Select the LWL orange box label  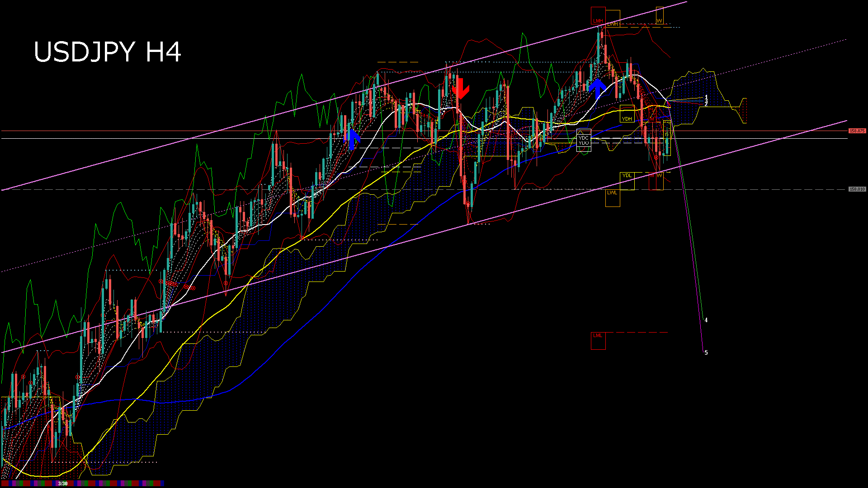(x=612, y=193)
